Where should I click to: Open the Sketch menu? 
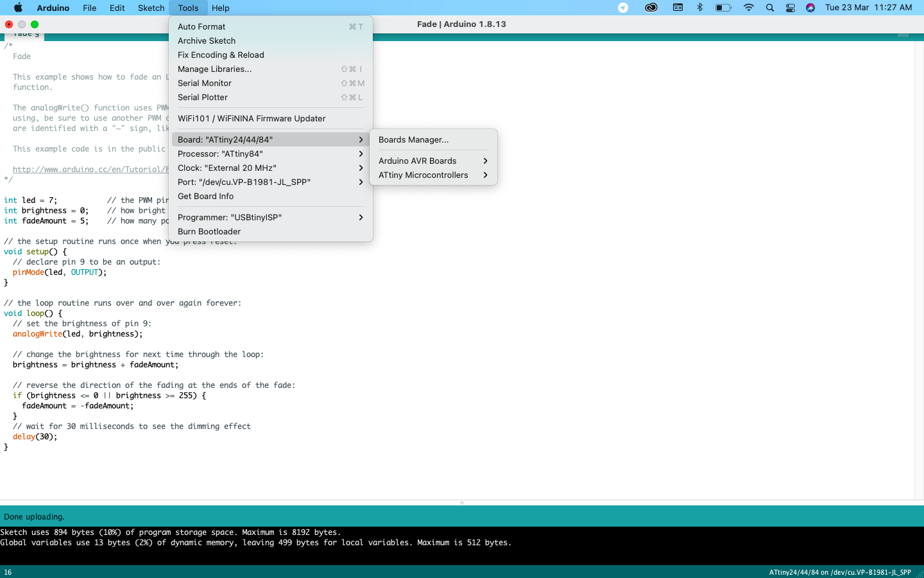(x=151, y=8)
